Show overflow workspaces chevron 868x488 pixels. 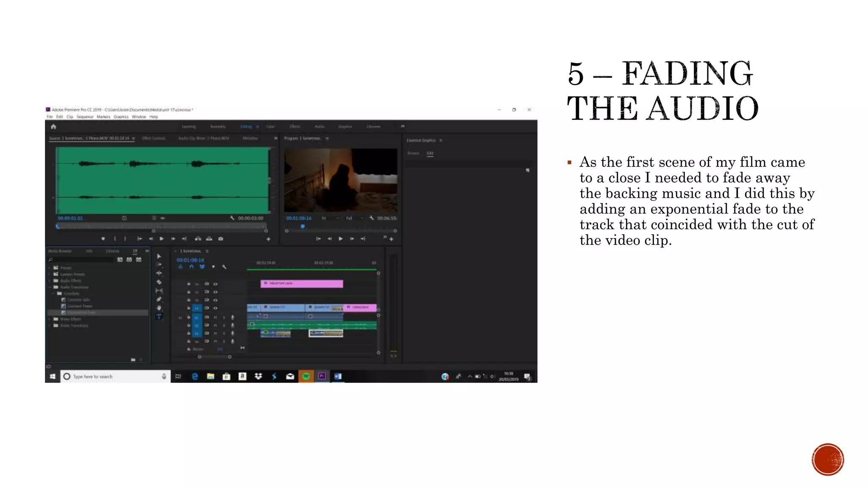tap(403, 126)
